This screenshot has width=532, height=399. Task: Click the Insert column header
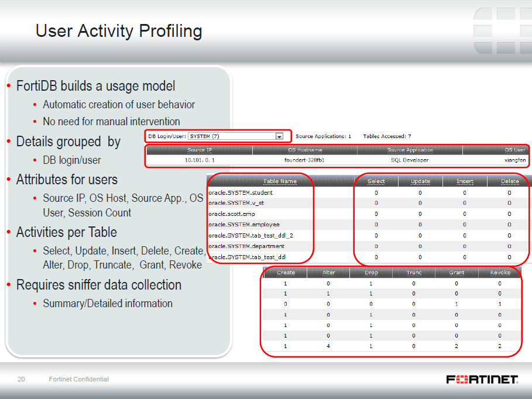[x=465, y=181]
